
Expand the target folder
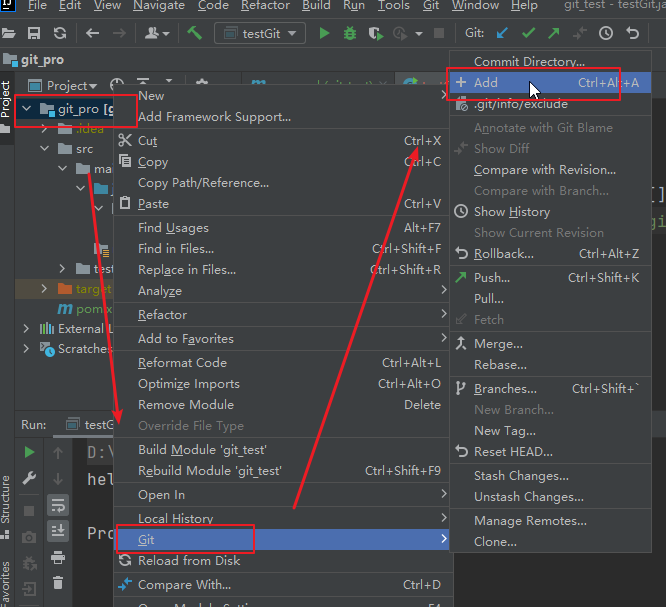coord(44,289)
